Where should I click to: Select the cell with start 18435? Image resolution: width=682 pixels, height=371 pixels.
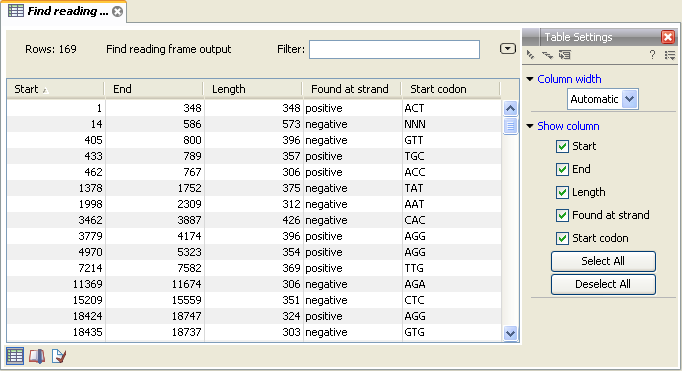pos(56,332)
